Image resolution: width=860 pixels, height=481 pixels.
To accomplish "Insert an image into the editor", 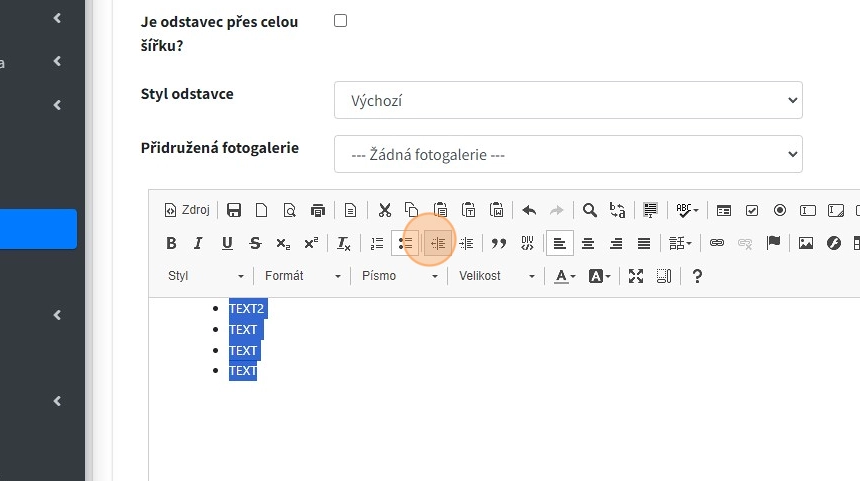I will [x=805, y=243].
